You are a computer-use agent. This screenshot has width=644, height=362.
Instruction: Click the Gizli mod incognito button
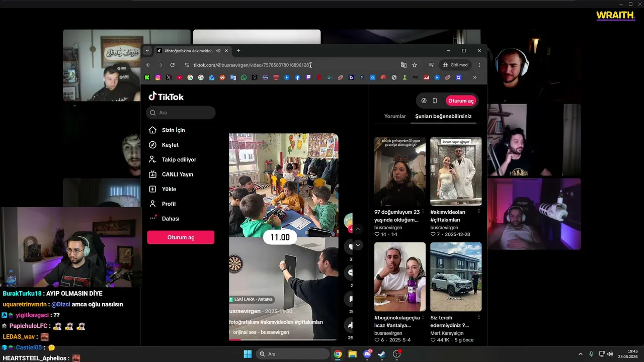[x=455, y=65]
